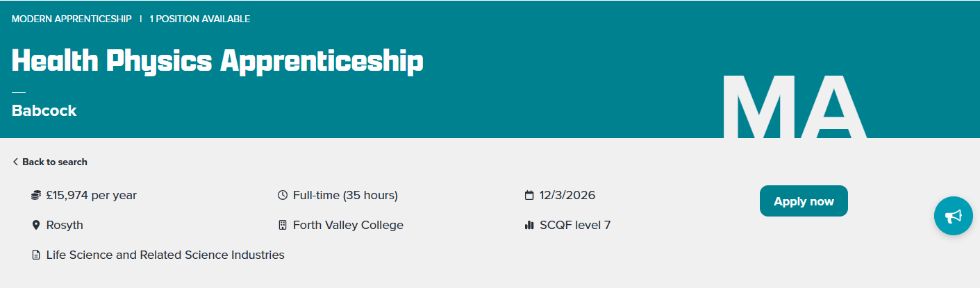
Task: Click the Health Physics Apprenticeship heading
Action: 217,62
